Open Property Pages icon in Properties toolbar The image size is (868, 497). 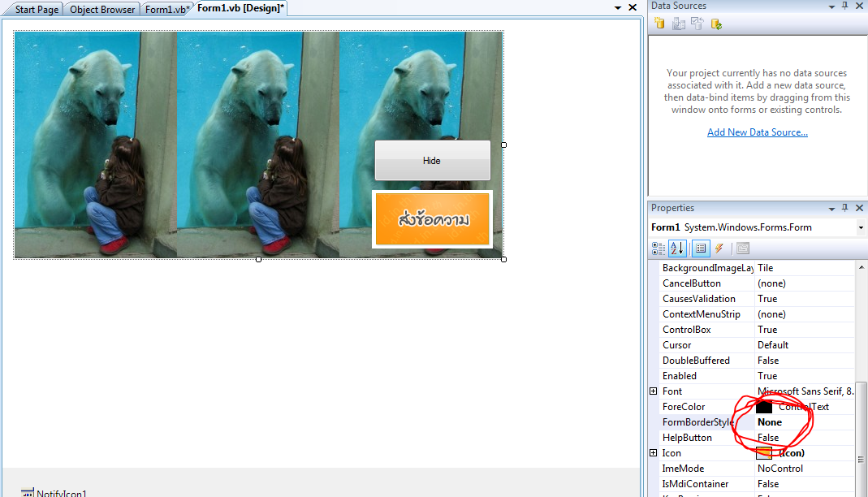(x=743, y=248)
